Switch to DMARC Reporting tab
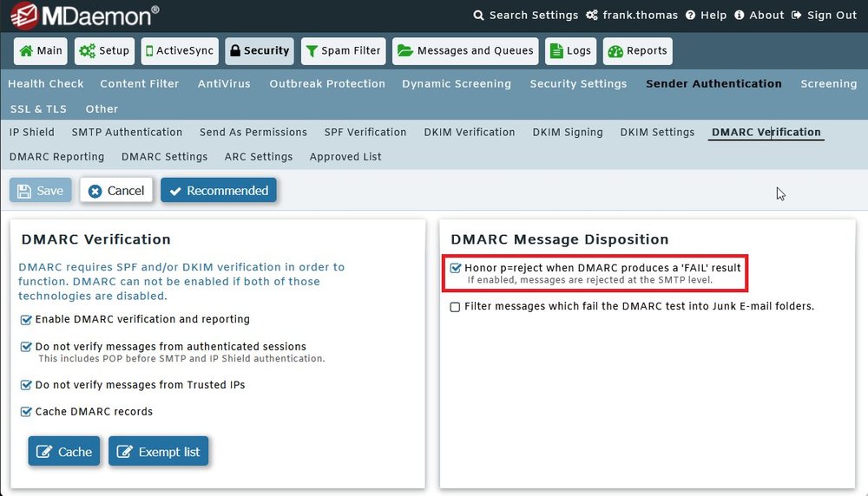The width and height of the screenshot is (868, 496). pos(57,156)
